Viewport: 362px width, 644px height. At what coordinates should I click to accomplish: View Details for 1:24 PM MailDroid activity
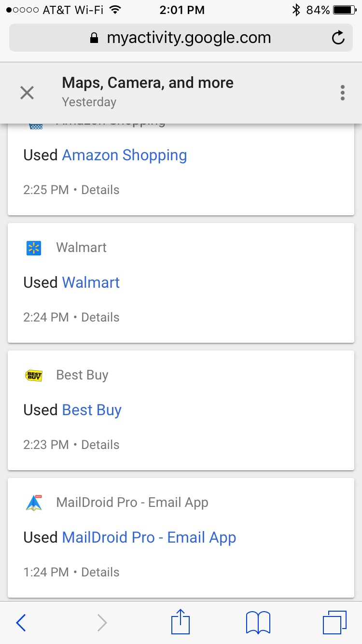pyautogui.click(x=100, y=572)
